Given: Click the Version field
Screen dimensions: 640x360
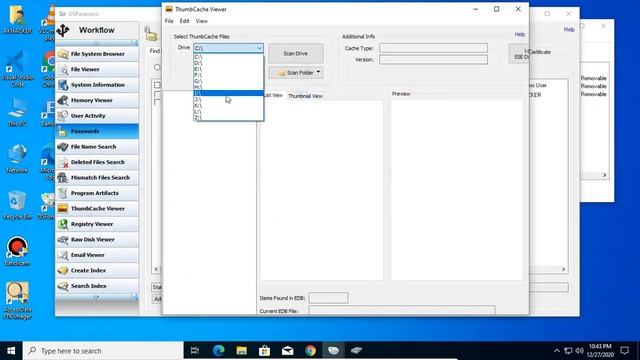Looking at the screenshot, I should pyautogui.click(x=433, y=60).
